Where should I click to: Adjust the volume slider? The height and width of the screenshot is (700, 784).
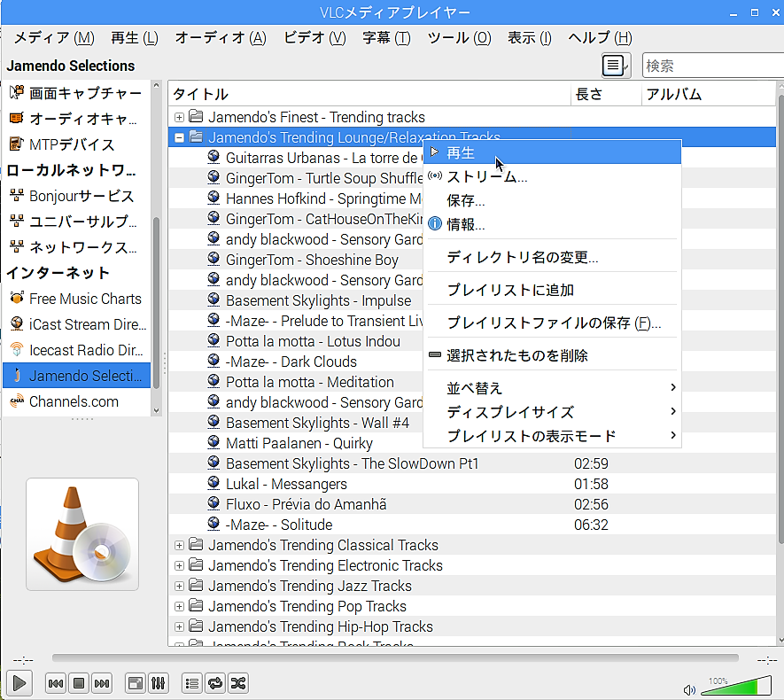coord(736,686)
